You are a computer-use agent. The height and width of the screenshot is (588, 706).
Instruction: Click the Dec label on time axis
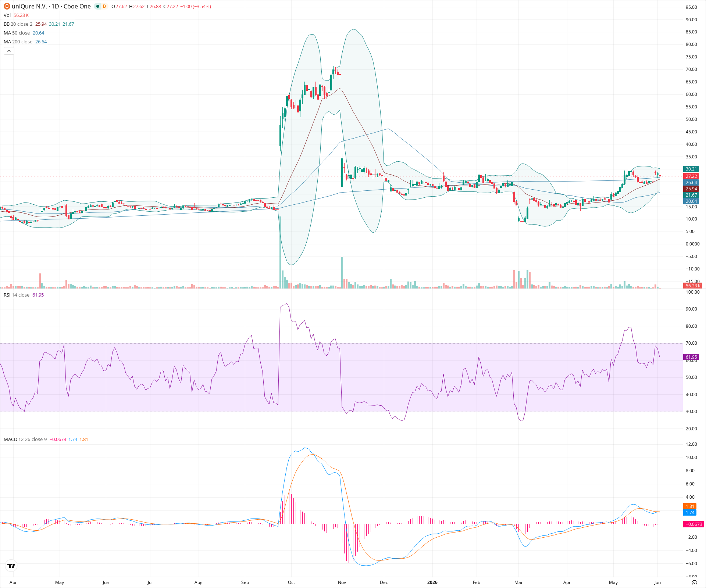384,582
